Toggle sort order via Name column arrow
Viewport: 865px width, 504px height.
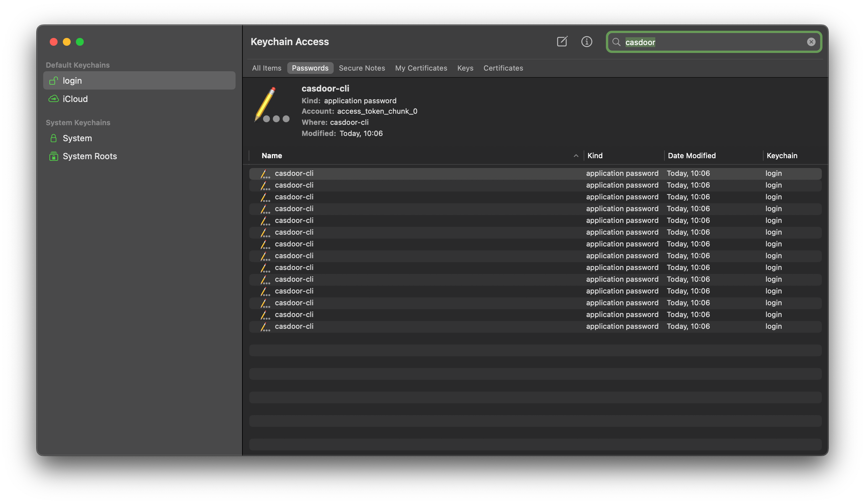click(x=576, y=156)
